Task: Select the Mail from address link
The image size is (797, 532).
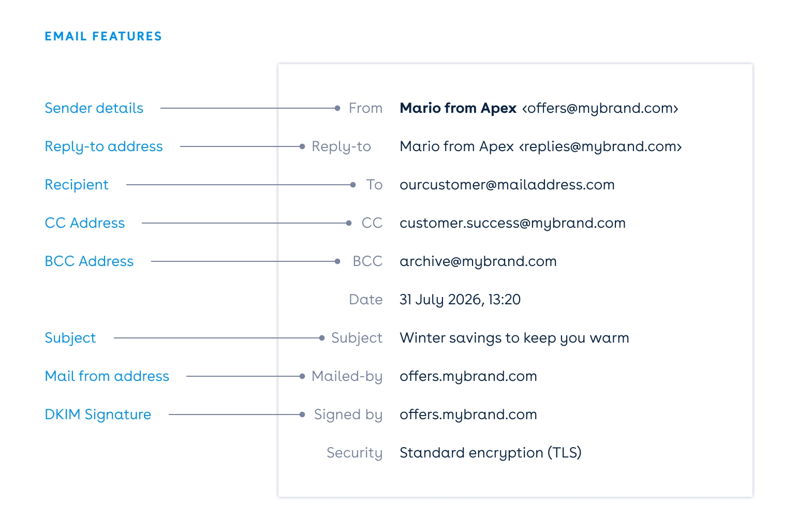Action: pyautogui.click(x=107, y=376)
